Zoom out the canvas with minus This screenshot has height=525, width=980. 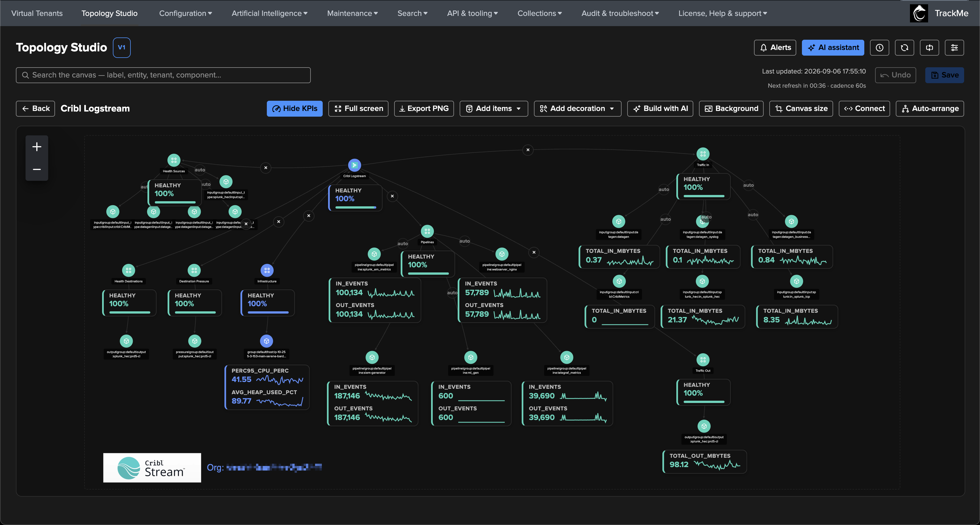point(37,169)
